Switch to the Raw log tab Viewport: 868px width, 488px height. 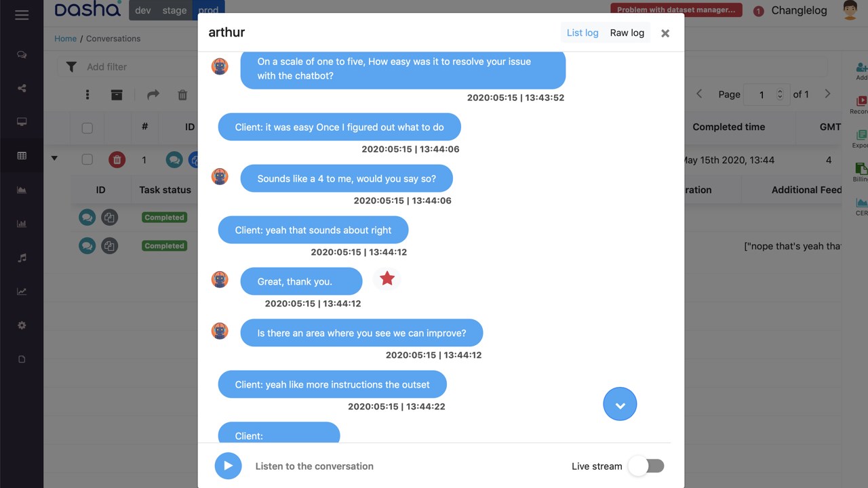click(627, 33)
